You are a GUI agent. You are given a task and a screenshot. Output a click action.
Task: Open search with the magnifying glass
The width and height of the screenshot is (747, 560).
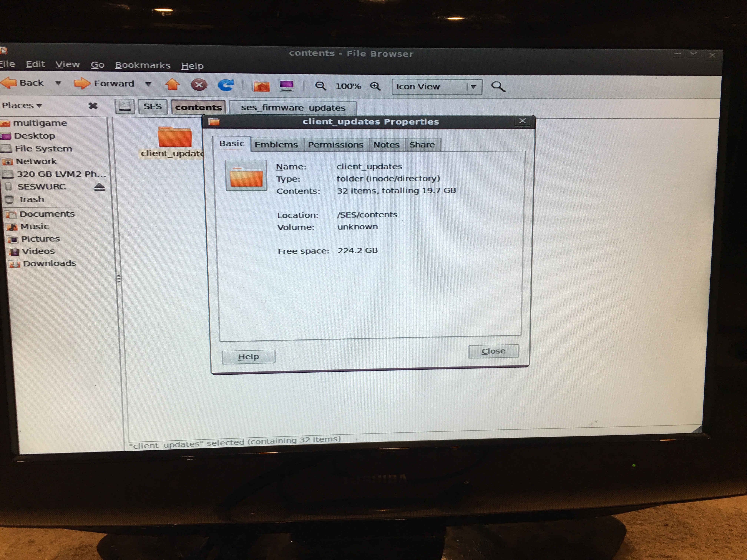[498, 87]
